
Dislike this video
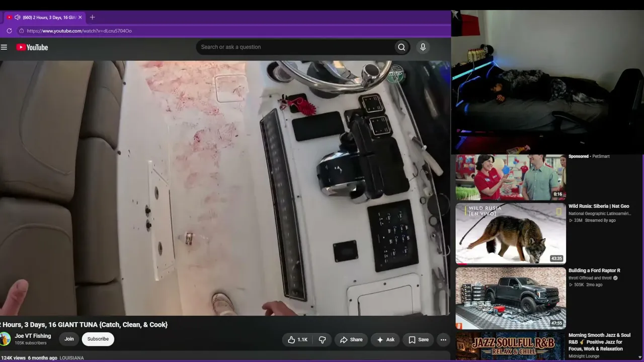coord(323,339)
